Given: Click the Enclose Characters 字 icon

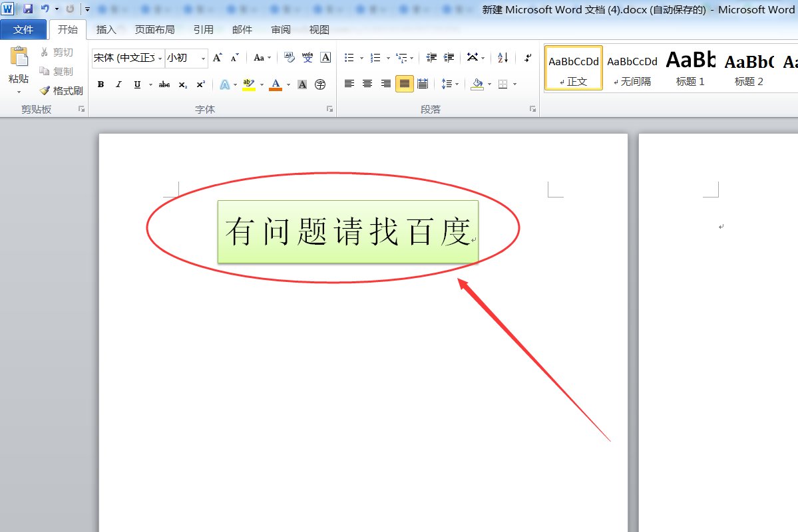Looking at the screenshot, I should (x=320, y=84).
